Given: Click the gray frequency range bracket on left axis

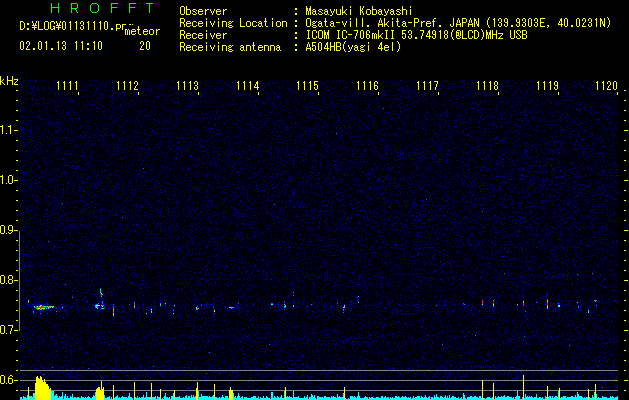Looking at the screenshot, I should 19,280.
